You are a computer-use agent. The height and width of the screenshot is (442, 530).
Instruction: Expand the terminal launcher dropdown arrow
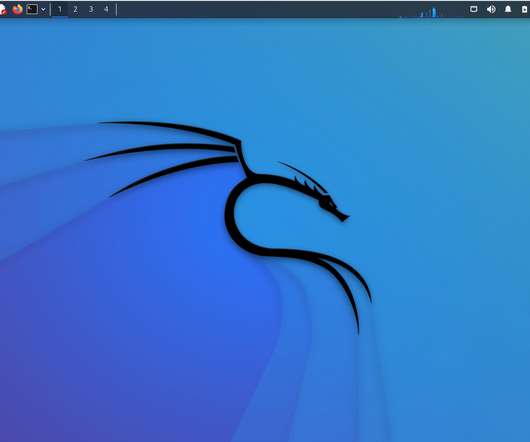[43, 10]
